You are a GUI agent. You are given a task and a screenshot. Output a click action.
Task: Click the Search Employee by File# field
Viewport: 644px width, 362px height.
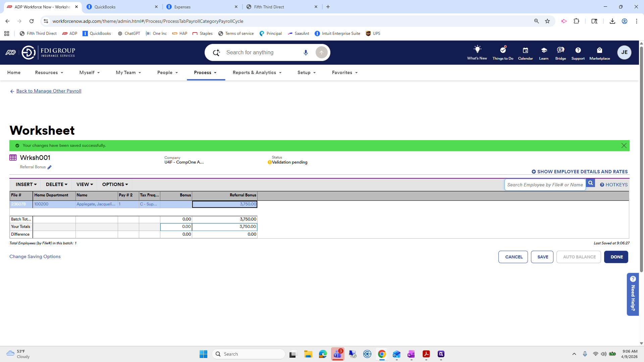(545, 185)
